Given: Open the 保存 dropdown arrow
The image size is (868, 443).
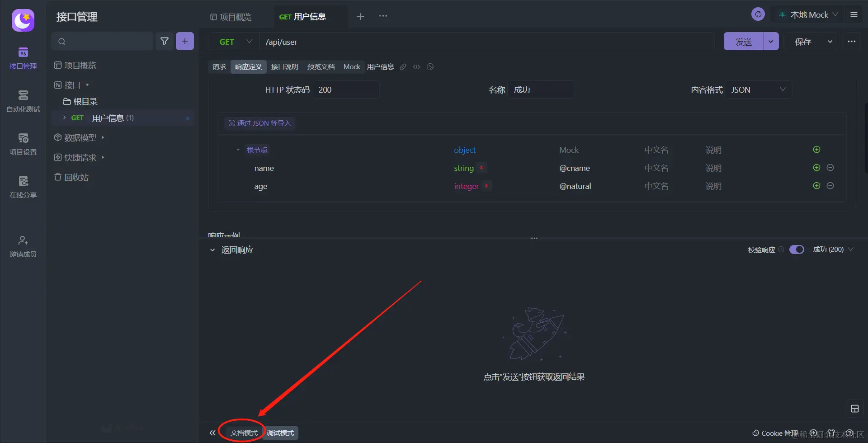Looking at the screenshot, I should tap(830, 42).
